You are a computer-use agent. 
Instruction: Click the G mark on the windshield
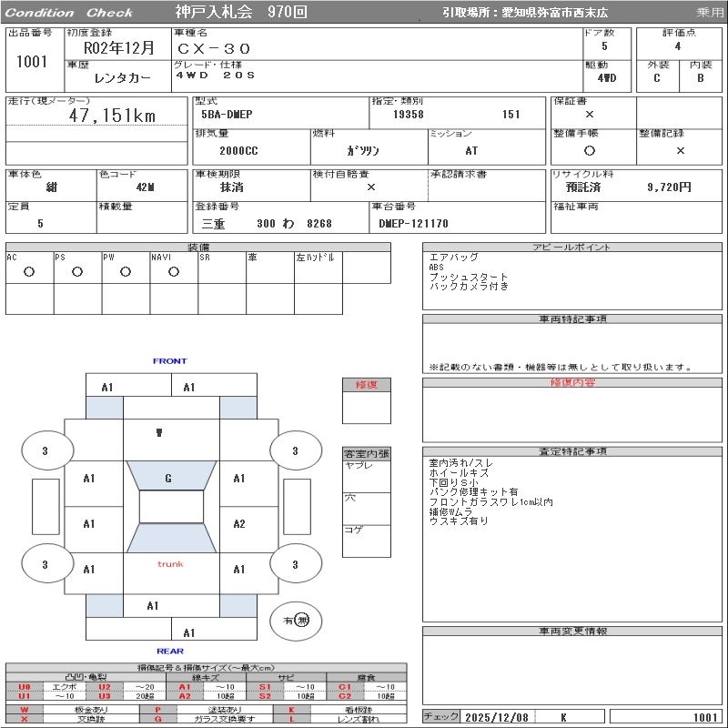[168, 479]
